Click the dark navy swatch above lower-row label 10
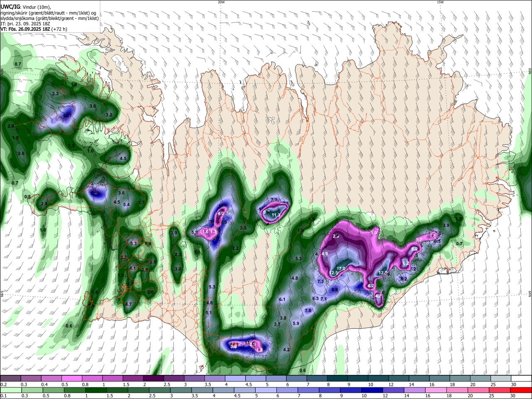Image resolution: width=532 pixels, height=399 pixels. click(372, 390)
